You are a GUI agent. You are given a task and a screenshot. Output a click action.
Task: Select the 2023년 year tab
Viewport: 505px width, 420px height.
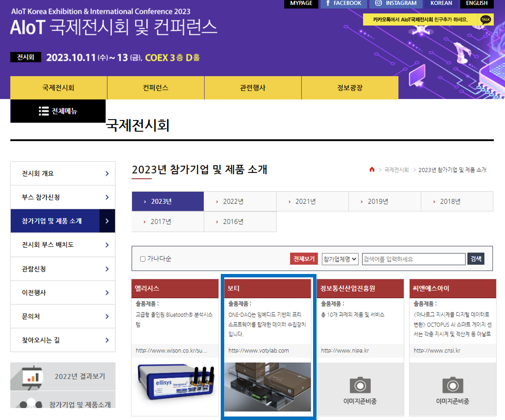pos(168,201)
